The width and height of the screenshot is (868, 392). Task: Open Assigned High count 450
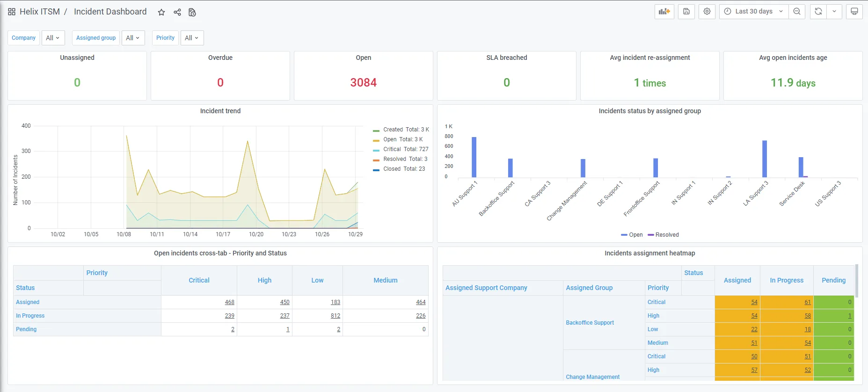coord(284,302)
